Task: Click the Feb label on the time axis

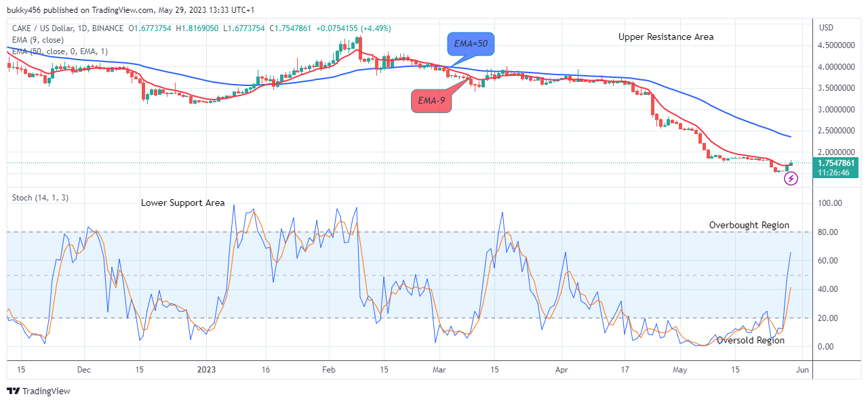Action: click(x=329, y=370)
